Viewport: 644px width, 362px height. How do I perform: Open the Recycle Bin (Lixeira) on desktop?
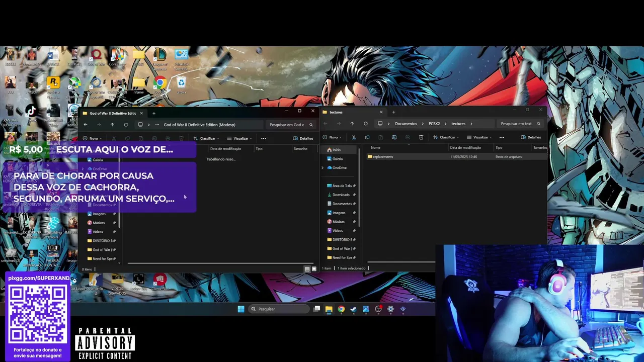pyautogui.click(x=181, y=85)
